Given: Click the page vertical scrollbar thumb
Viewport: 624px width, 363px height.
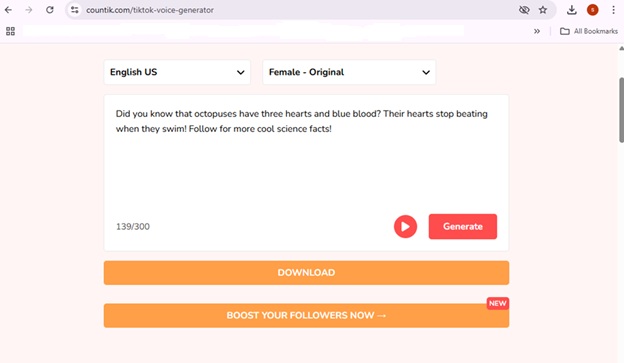Looking at the screenshot, I should [621, 110].
